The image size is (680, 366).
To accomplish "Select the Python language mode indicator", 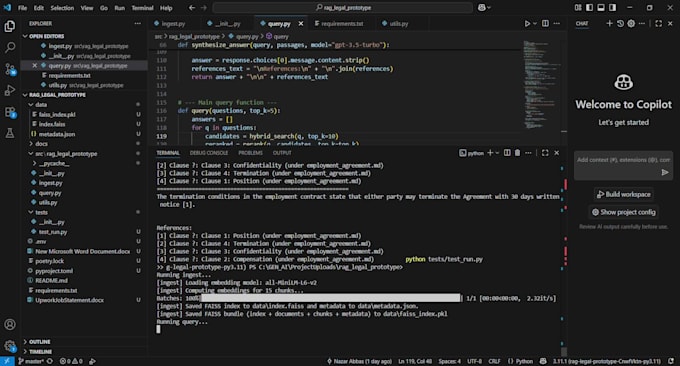I will point(520,361).
